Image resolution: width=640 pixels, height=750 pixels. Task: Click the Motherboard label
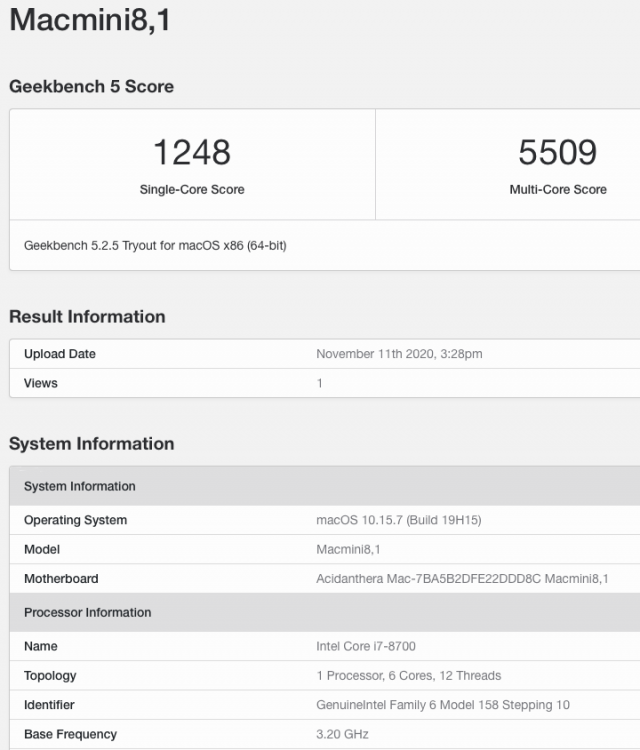pos(61,579)
